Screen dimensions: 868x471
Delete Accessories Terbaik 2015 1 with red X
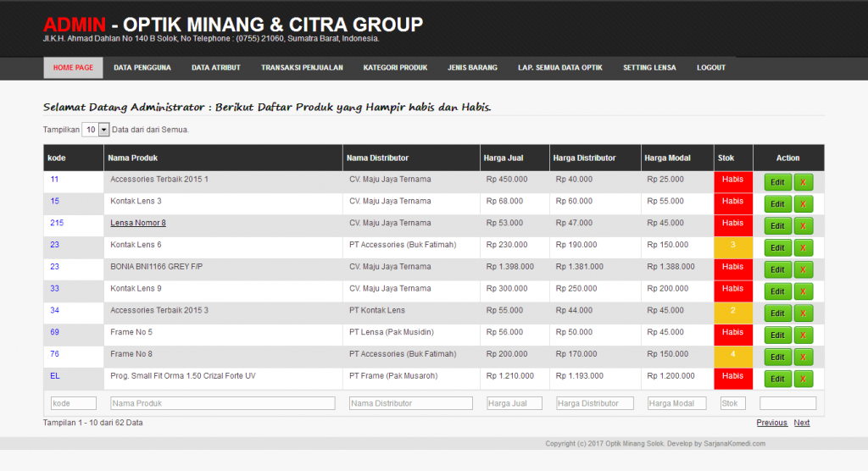tap(803, 182)
